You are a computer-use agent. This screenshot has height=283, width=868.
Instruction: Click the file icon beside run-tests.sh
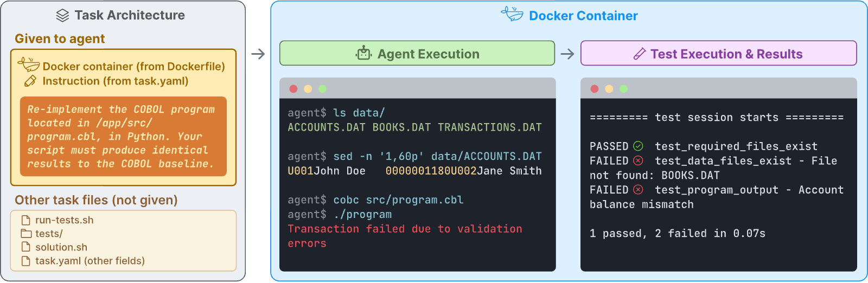click(25, 220)
